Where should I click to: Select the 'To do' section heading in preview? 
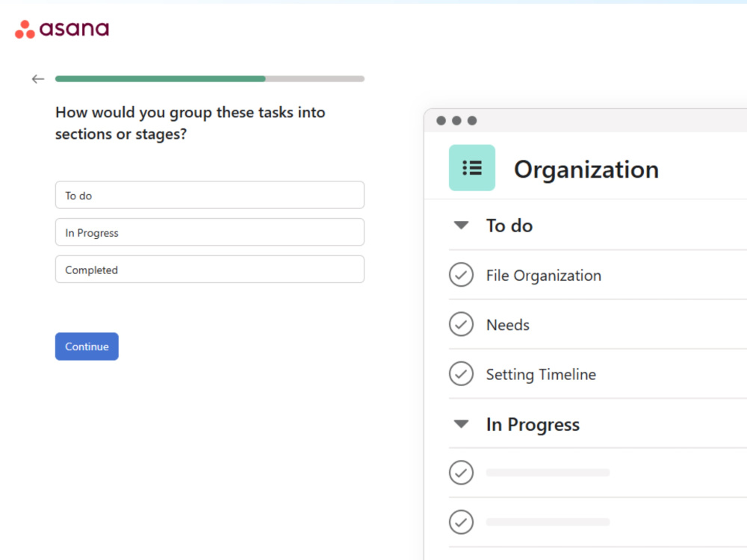point(509,225)
